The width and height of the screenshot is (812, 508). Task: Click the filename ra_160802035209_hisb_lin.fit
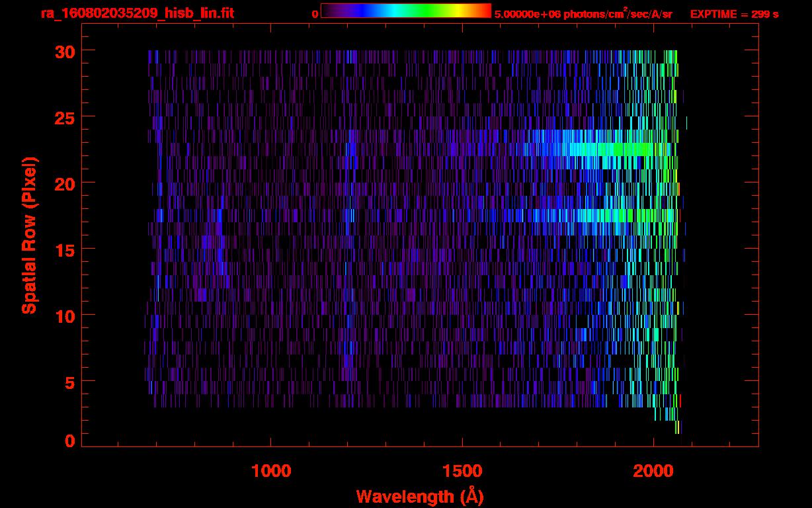click(137, 13)
